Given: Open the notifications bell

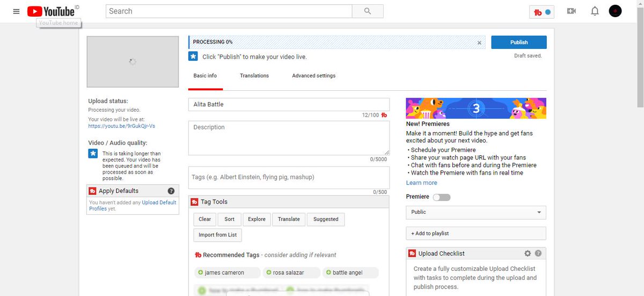Looking at the screenshot, I should tap(595, 11).
